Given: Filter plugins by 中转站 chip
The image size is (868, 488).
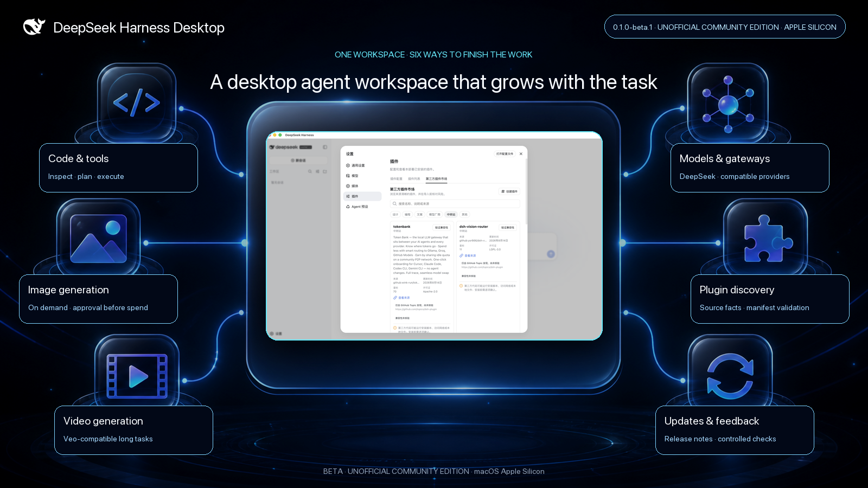Looking at the screenshot, I should [x=451, y=215].
